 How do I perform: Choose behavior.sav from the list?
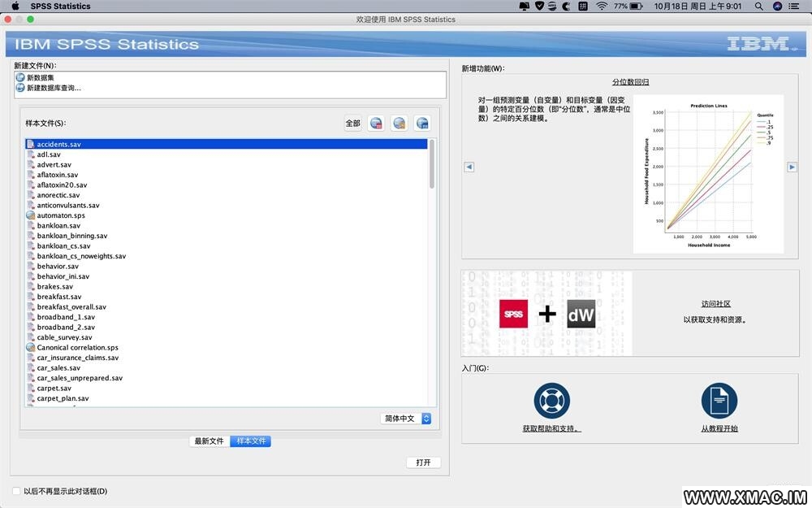point(227,266)
